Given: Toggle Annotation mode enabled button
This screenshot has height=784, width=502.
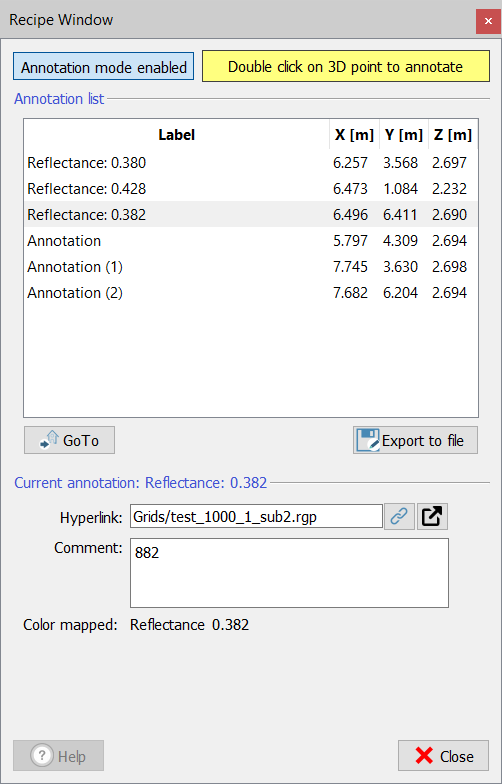Looking at the screenshot, I should (x=104, y=66).
